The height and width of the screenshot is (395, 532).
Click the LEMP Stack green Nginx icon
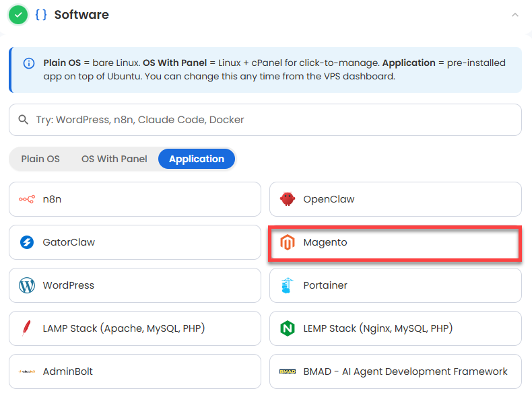[x=288, y=328]
